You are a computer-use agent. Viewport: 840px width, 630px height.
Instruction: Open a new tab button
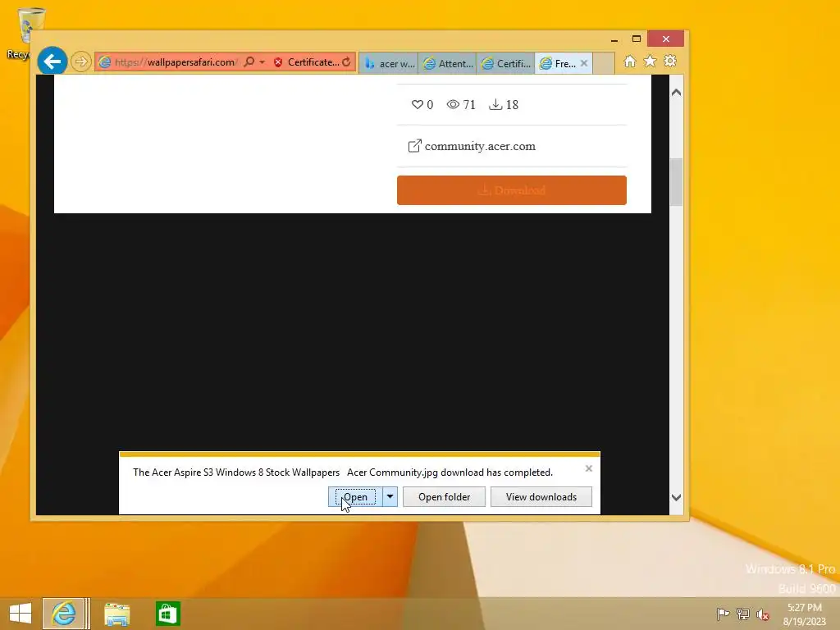coord(604,64)
